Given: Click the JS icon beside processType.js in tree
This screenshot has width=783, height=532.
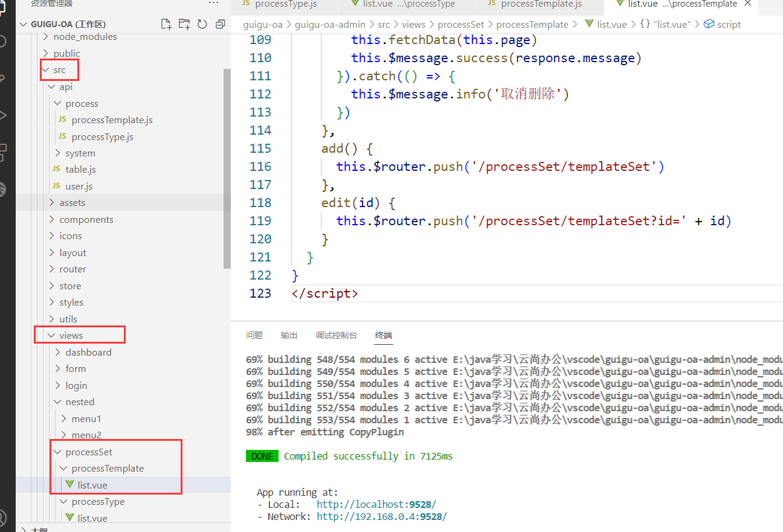Looking at the screenshot, I should tap(62, 136).
